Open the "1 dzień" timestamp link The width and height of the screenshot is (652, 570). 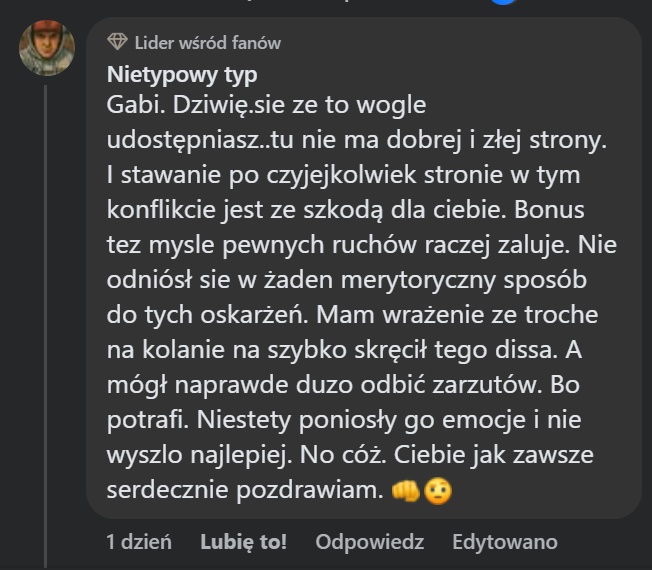(139, 542)
